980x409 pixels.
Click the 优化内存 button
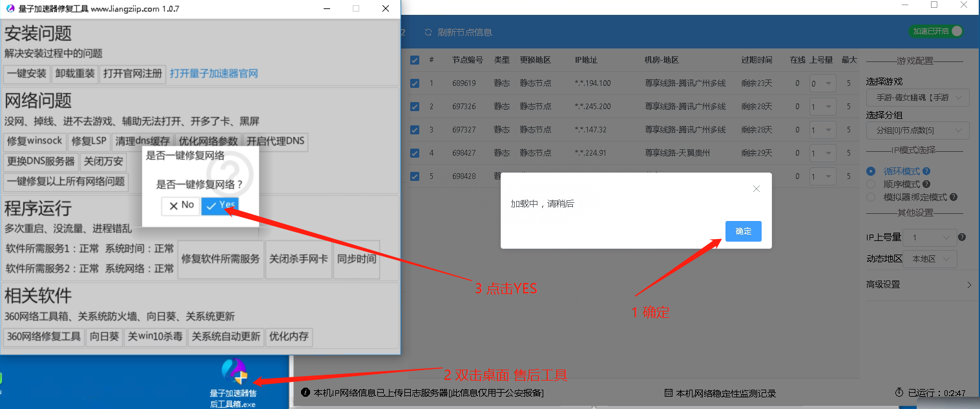point(289,337)
